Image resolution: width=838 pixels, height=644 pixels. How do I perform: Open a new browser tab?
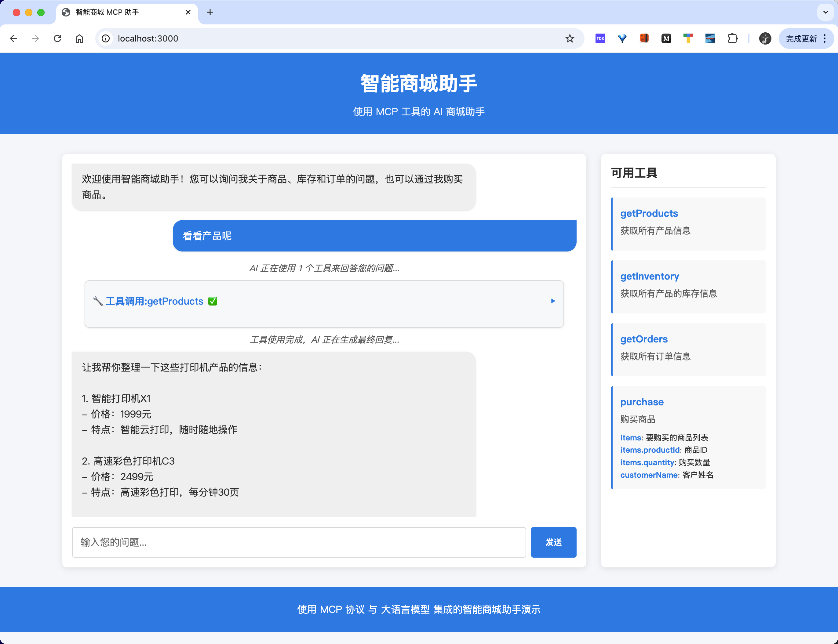coord(210,12)
